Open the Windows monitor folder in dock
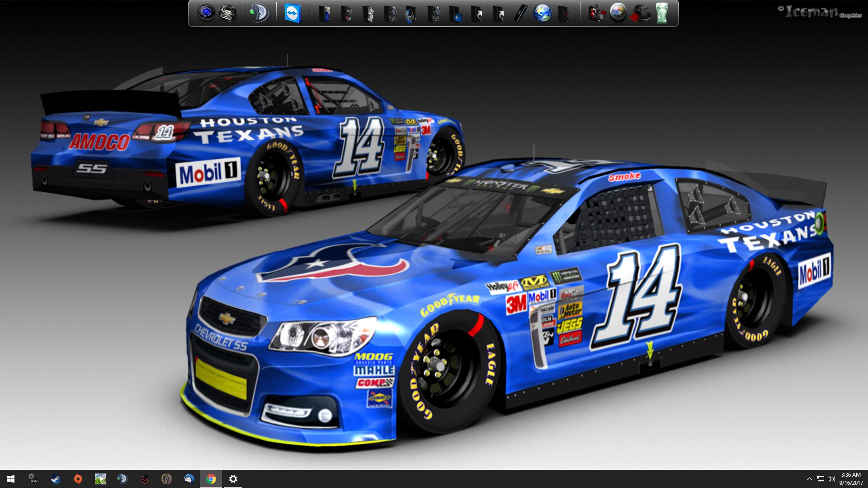The image size is (868, 488). pos(455,14)
